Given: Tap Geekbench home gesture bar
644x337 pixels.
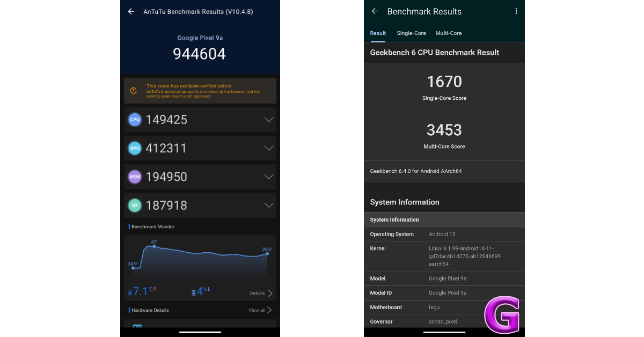Looking at the screenshot, I should [444, 332].
